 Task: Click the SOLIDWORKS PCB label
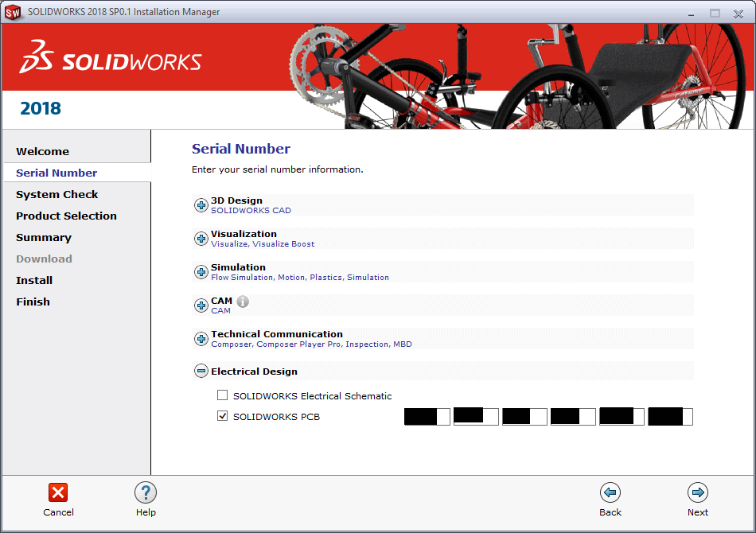(276, 417)
